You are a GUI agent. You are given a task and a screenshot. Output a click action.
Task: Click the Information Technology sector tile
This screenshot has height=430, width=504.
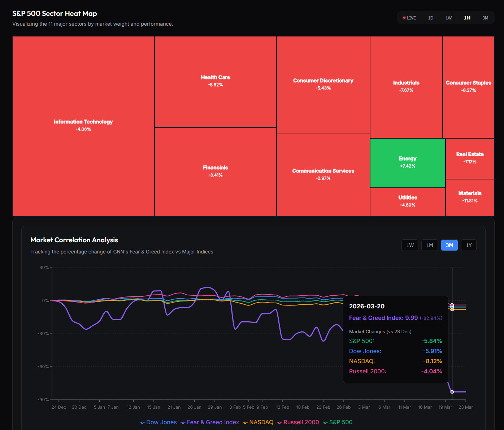[x=83, y=126]
